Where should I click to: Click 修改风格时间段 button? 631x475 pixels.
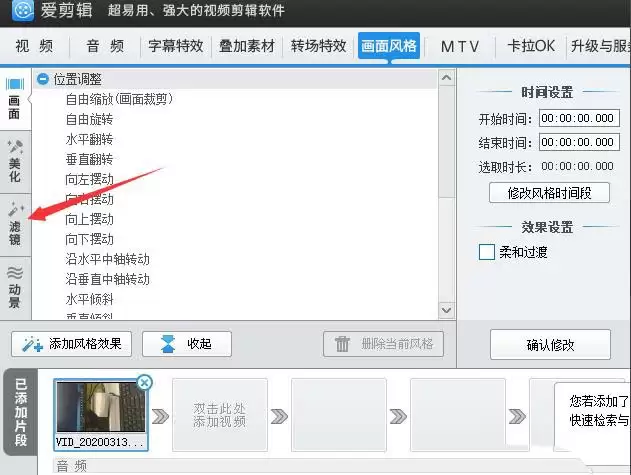point(549,193)
